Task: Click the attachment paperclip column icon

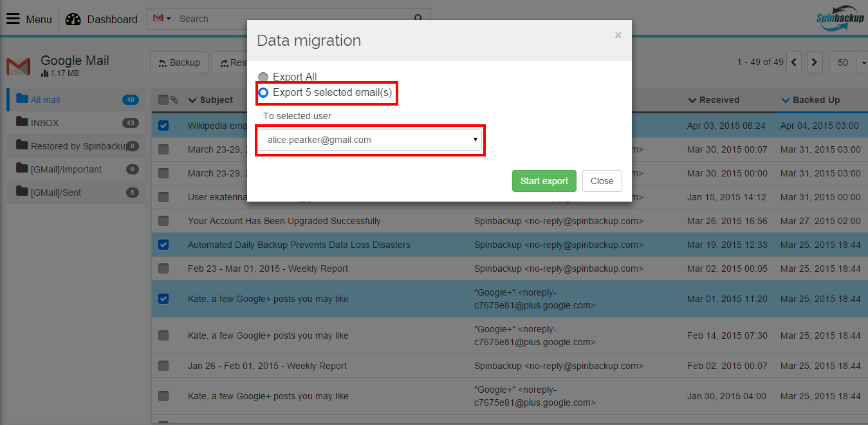Action: [174, 100]
